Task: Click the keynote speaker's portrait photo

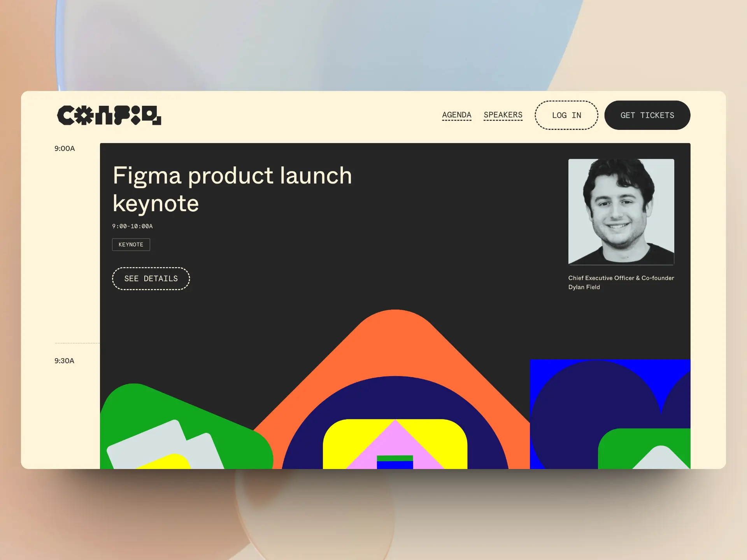Action: (621, 212)
